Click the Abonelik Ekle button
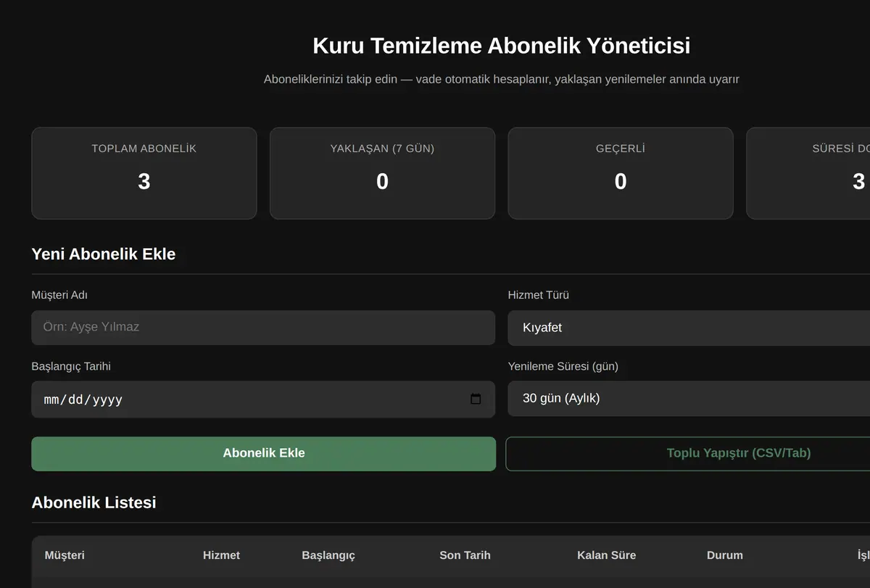This screenshot has height=588, width=870. point(264,453)
